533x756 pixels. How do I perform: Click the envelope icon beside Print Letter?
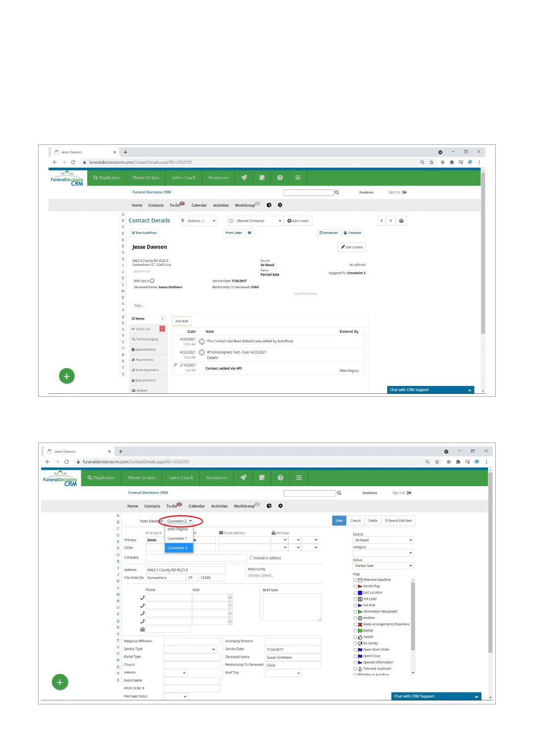tap(249, 233)
